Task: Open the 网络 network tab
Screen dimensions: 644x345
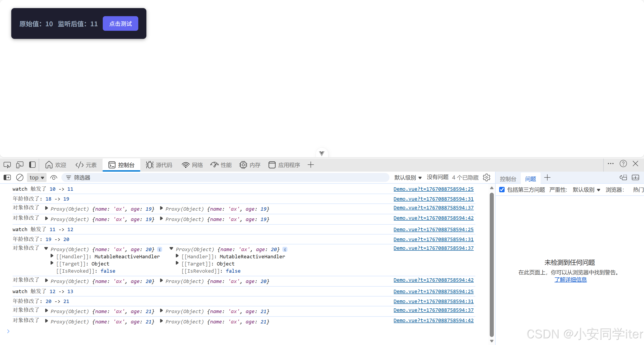Action: click(192, 165)
